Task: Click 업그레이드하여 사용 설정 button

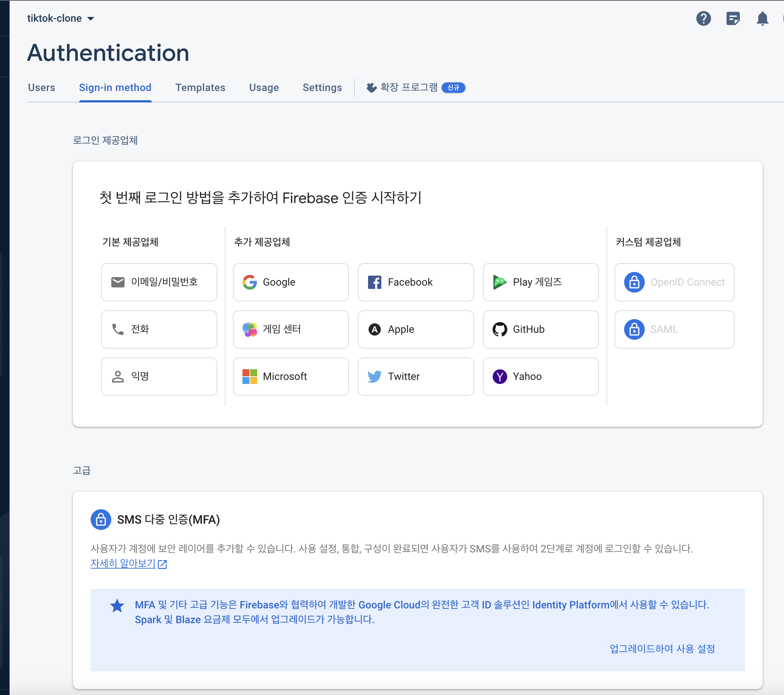Action: pos(662,649)
